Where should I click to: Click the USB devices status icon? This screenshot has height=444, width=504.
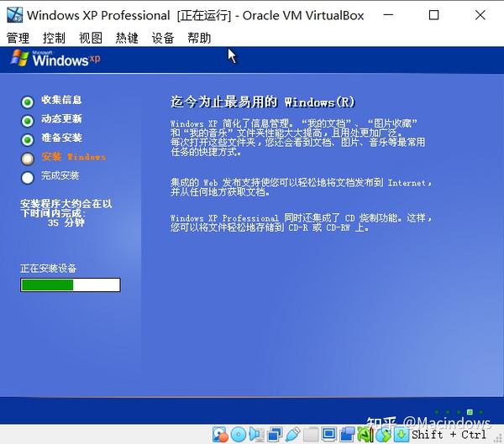tap(292, 435)
